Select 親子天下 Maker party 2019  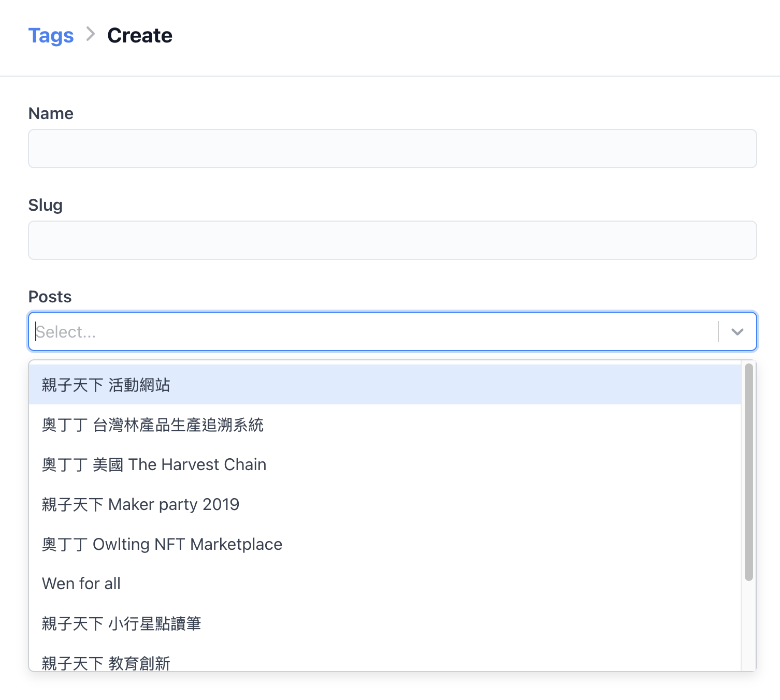click(x=385, y=504)
